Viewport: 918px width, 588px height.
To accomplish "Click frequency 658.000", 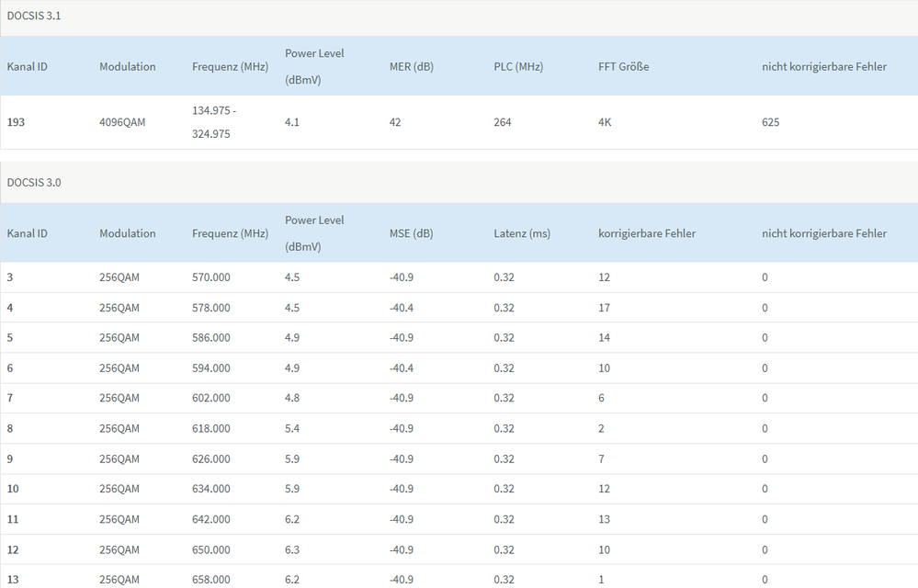I will [x=210, y=579].
